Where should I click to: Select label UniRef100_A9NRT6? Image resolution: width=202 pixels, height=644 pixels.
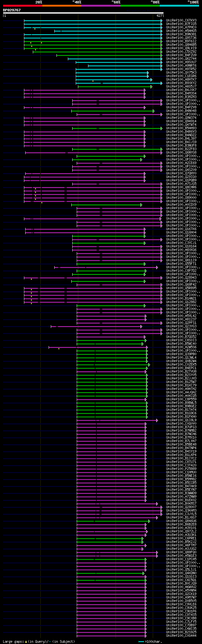(x=181, y=66)
